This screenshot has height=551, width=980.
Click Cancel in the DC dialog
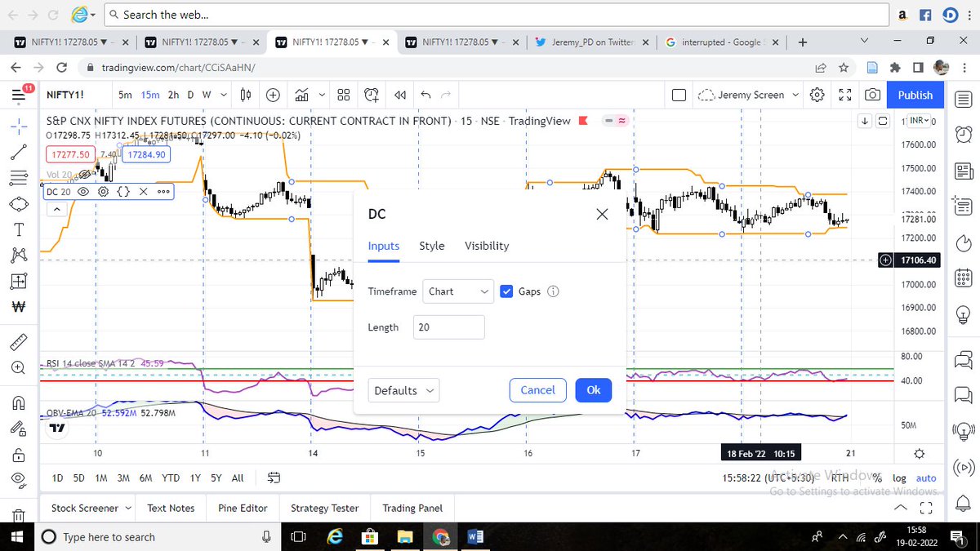537,390
